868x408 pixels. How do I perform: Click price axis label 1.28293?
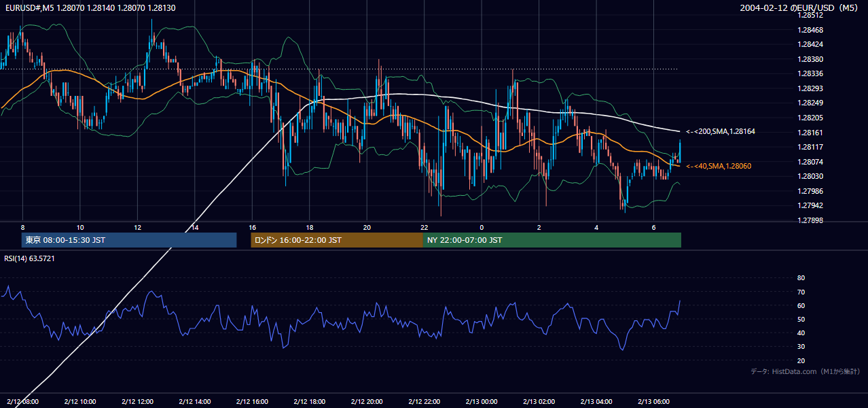click(810, 88)
